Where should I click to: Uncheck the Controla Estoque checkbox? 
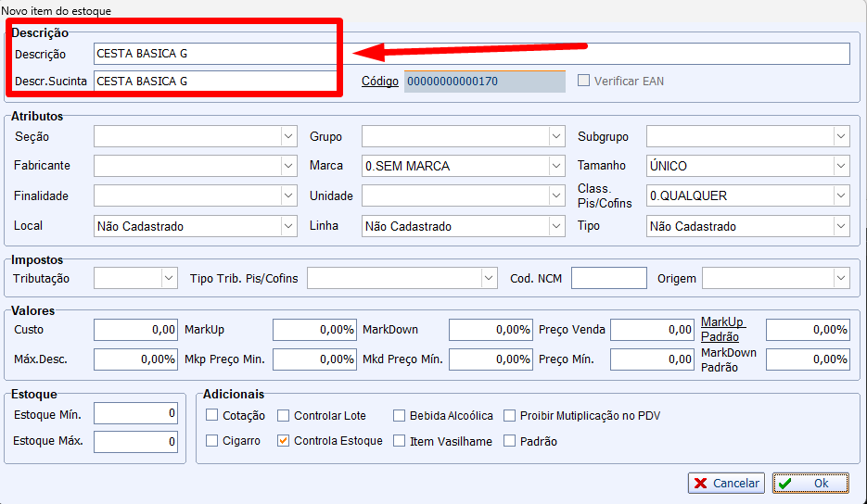(x=284, y=441)
